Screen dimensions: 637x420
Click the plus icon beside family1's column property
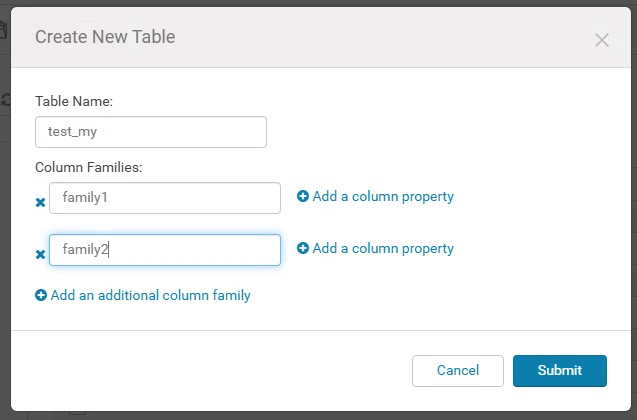pos(303,196)
